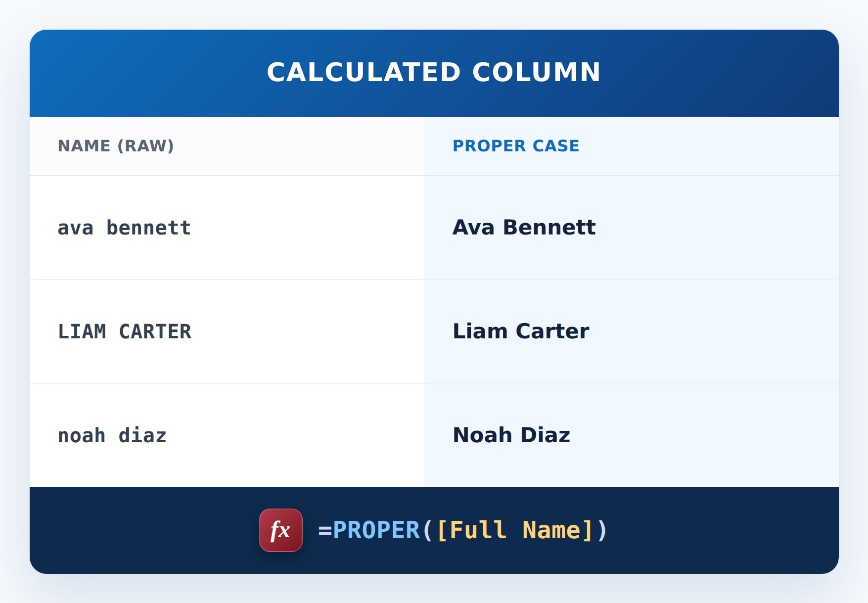Click the word 'Diaz' in proper case column
This screenshot has height=603, width=868.
(545, 435)
